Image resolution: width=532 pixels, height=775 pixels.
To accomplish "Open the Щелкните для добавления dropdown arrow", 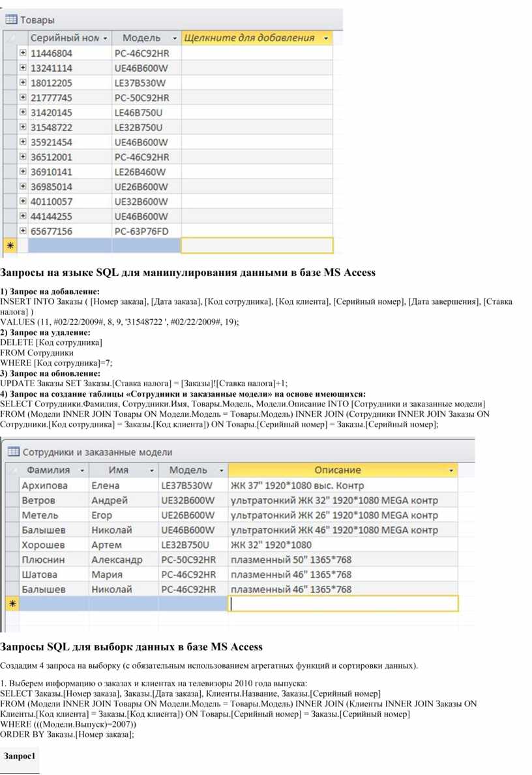I will point(326,38).
